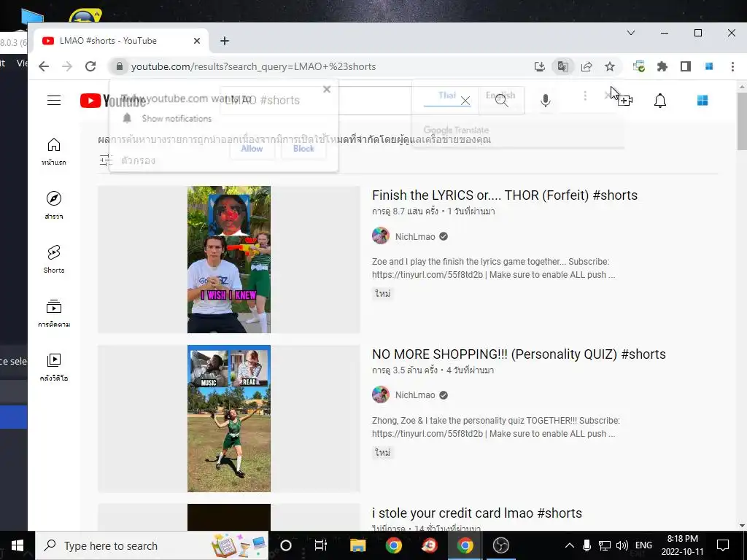Click the YouTube logo
The height and width of the screenshot is (560, 747).
(x=113, y=101)
